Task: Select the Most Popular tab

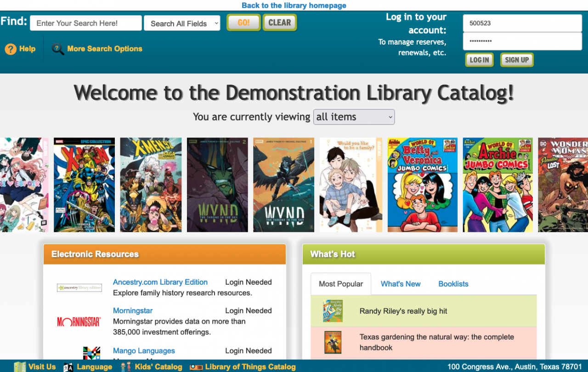Action: (340, 284)
